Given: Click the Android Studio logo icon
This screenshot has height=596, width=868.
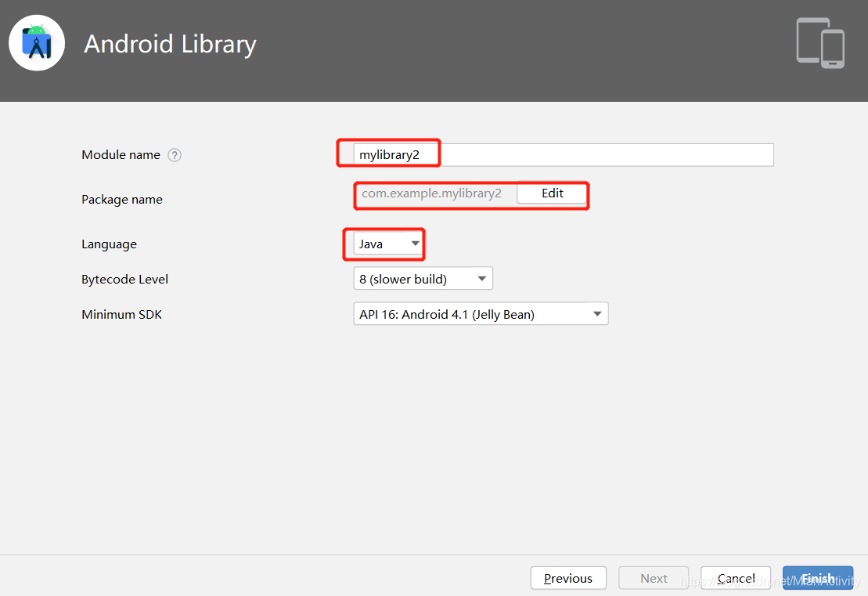Looking at the screenshot, I should (x=37, y=42).
